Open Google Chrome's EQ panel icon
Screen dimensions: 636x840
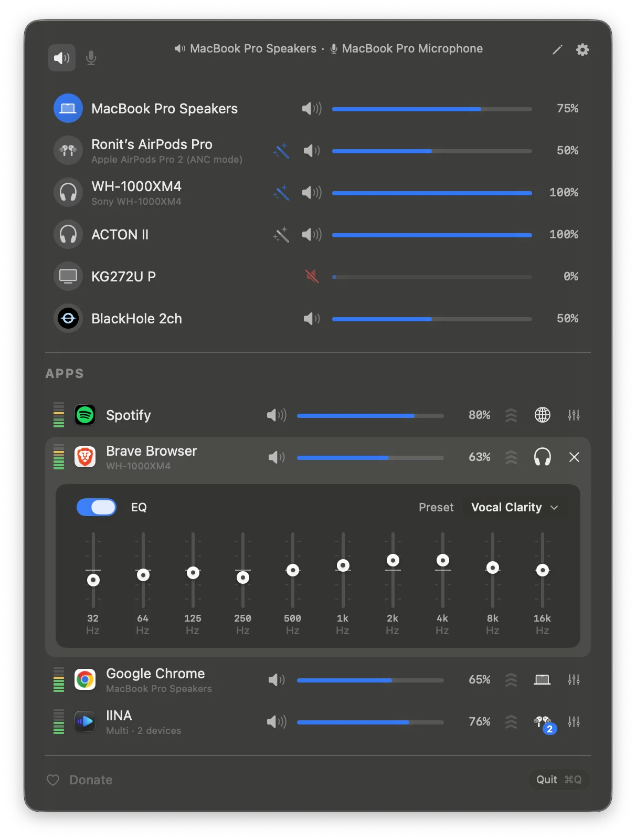point(574,680)
